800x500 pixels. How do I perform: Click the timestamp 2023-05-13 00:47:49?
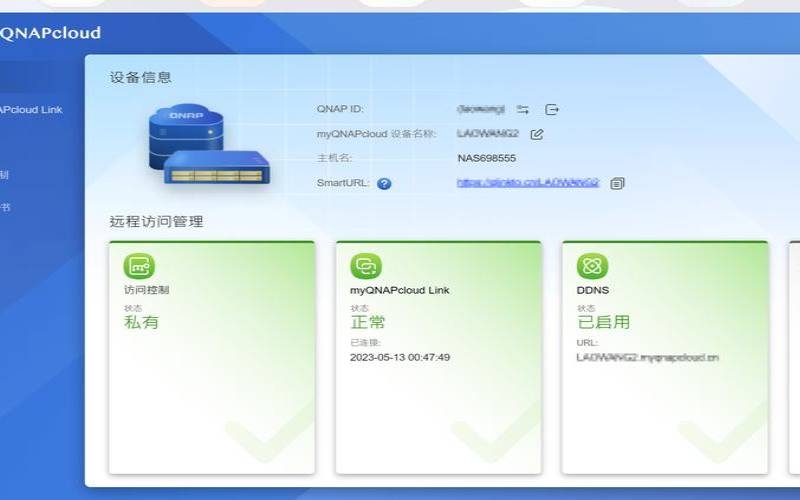(400, 358)
